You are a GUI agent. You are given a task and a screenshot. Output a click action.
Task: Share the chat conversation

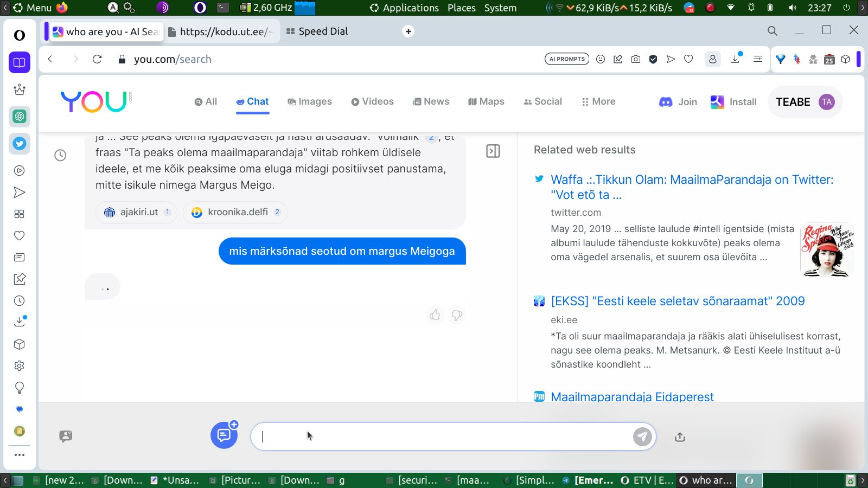click(x=680, y=437)
